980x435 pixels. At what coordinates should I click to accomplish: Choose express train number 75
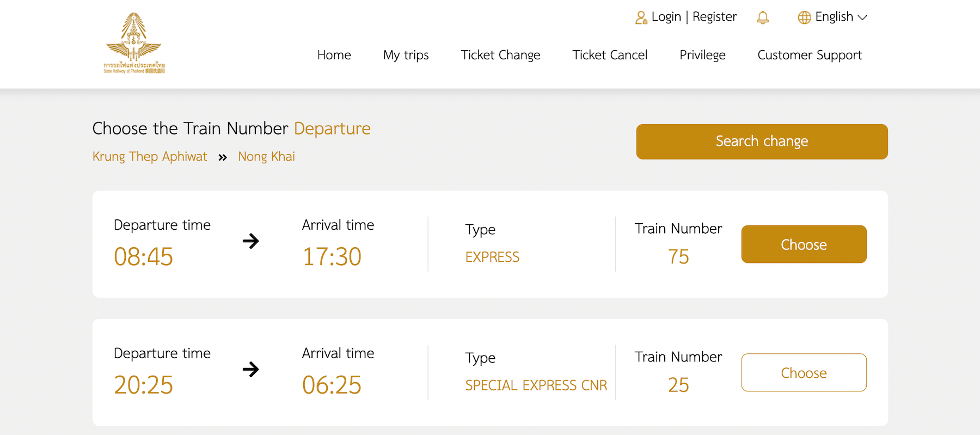coord(804,244)
